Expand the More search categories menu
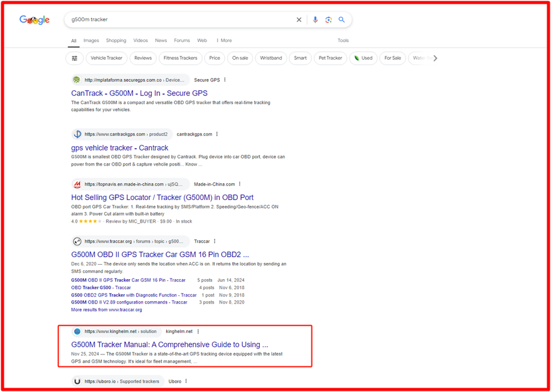Screen dimensions: 551x392 point(223,41)
